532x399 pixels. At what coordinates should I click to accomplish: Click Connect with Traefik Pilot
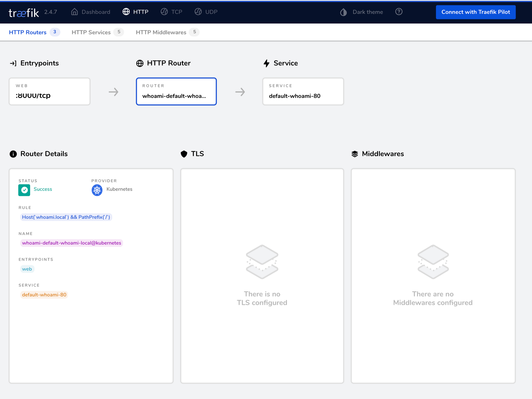(476, 12)
